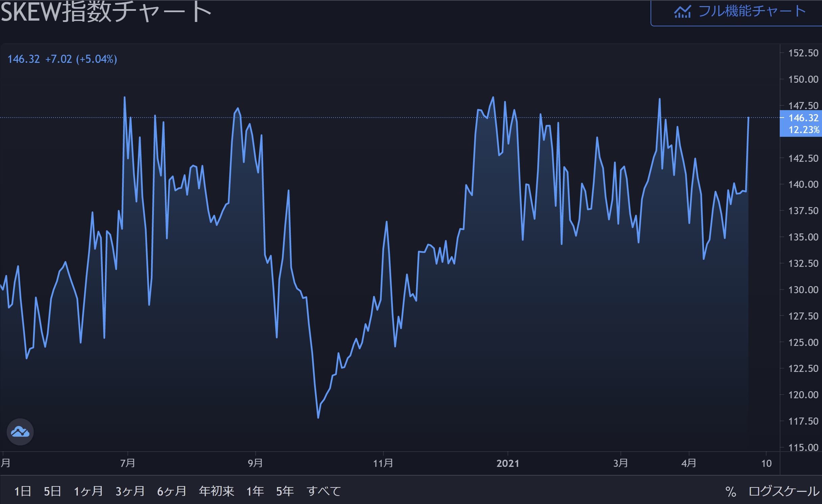
Task: Open the フル機能チャート full chart link
Action: click(x=752, y=12)
